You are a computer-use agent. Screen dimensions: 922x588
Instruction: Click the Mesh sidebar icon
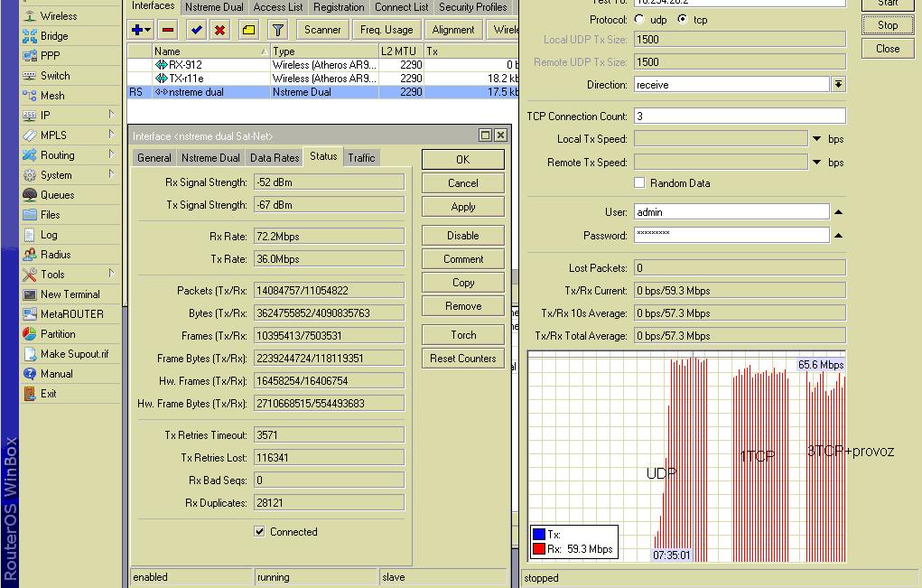pyautogui.click(x=30, y=95)
